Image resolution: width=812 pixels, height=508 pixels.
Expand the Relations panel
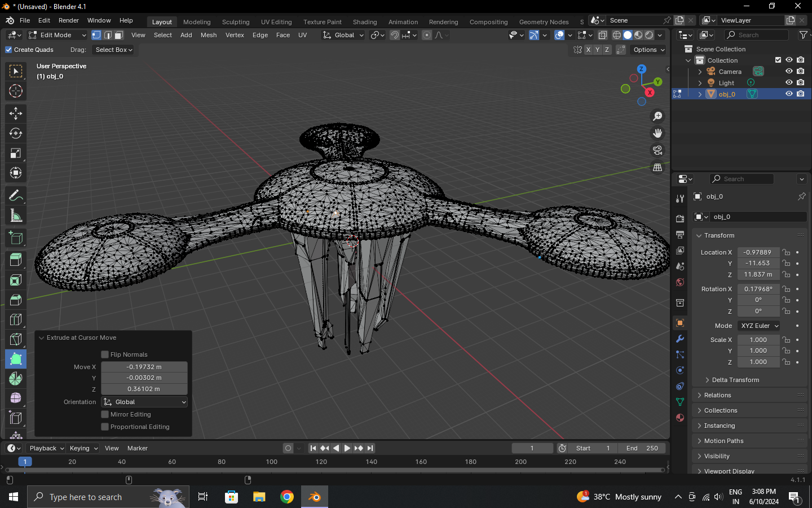coord(717,395)
